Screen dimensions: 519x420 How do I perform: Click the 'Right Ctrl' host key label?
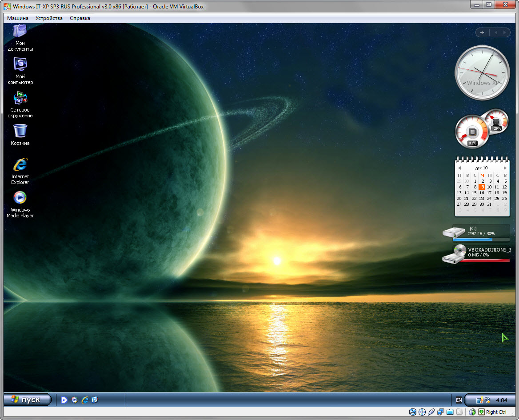tap(496, 412)
